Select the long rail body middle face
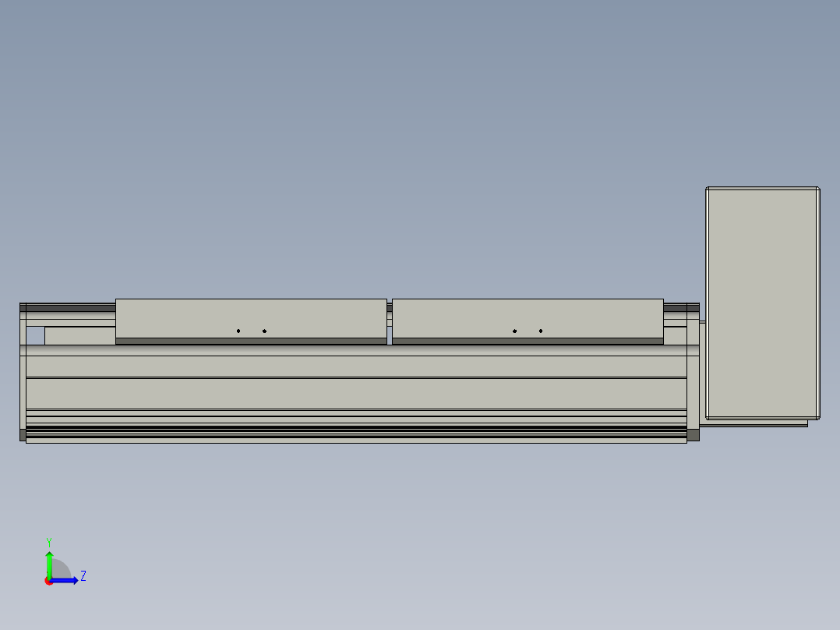 [x=356, y=393]
